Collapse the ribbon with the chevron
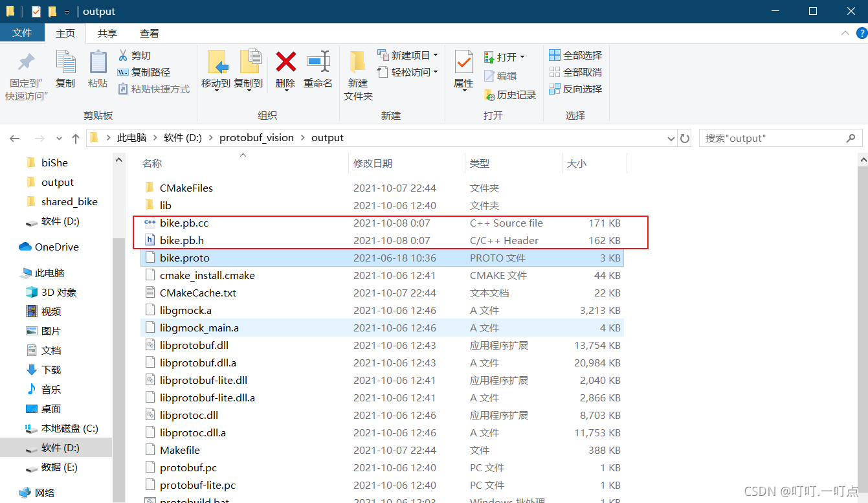The image size is (868, 503). pos(845,33)
